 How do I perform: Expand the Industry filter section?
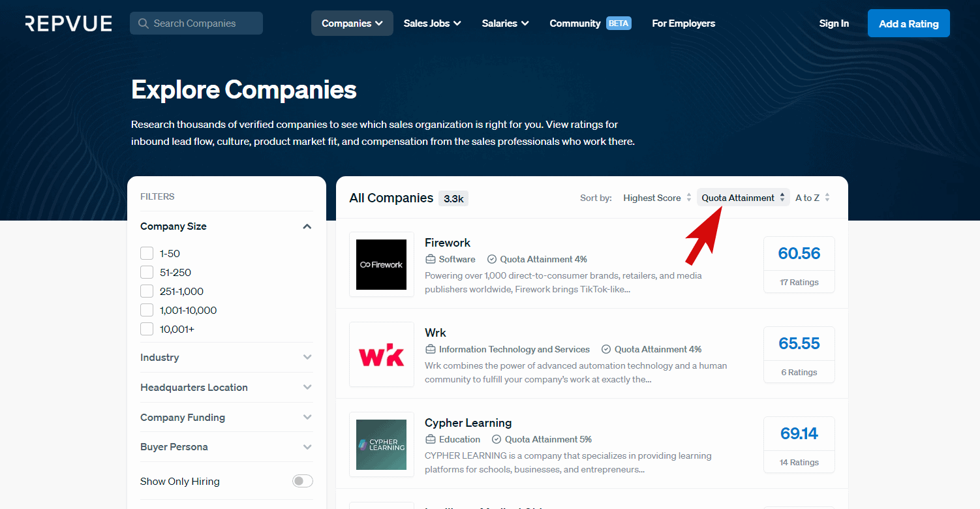(307, 357)
